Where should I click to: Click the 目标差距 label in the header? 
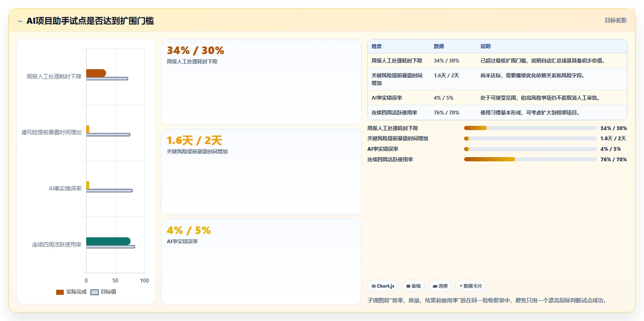tap(616, 20)
